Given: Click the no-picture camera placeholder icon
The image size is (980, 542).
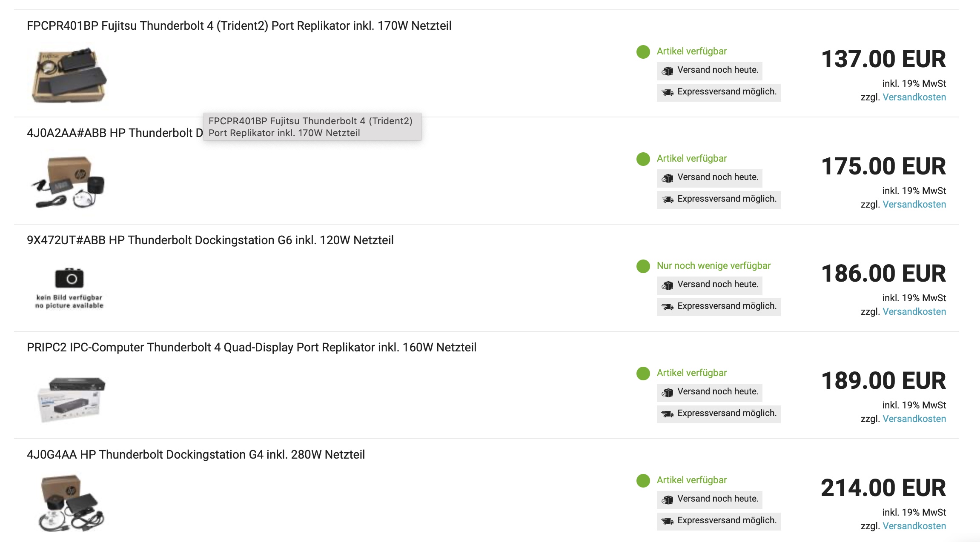Looking at the screenshot, I should click(69, 278).
